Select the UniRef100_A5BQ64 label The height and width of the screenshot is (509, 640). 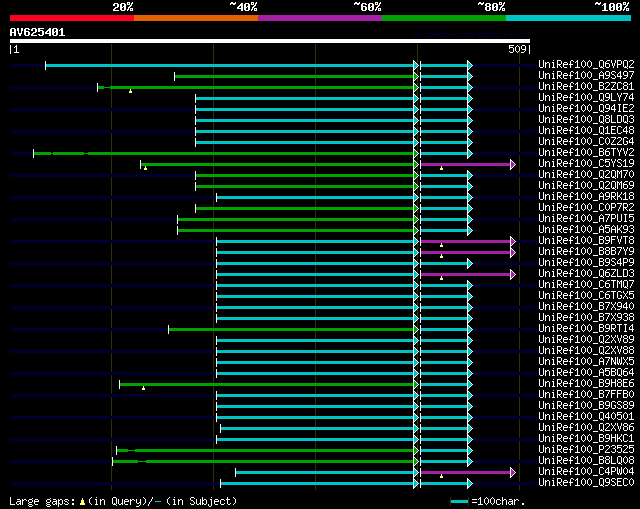pos(586,373)
